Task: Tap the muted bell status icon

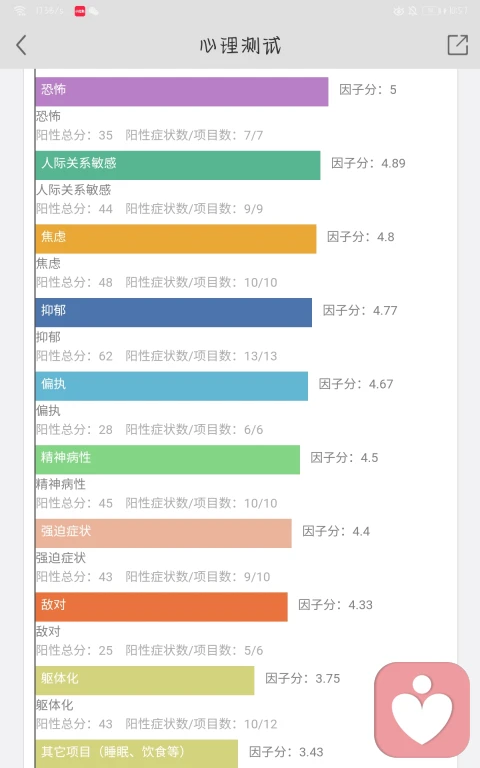Action: click(413, 11)
